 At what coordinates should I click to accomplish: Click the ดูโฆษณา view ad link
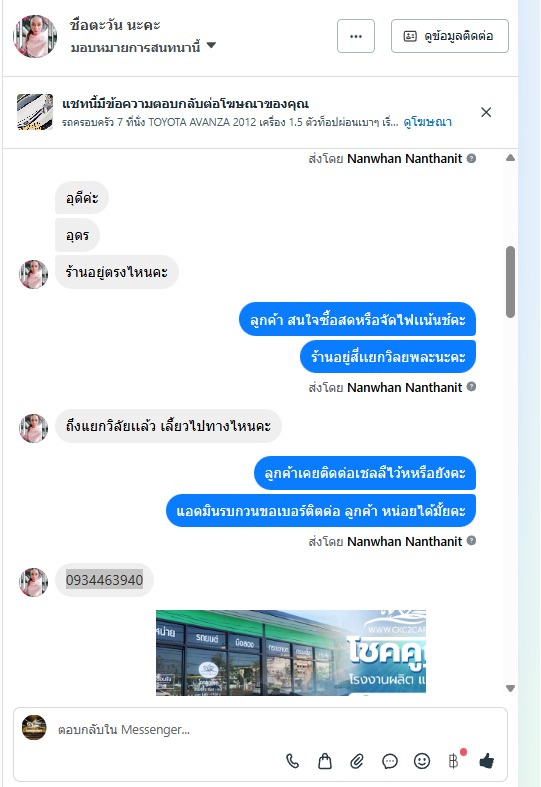pyautogui.click(x=428, y=122)
